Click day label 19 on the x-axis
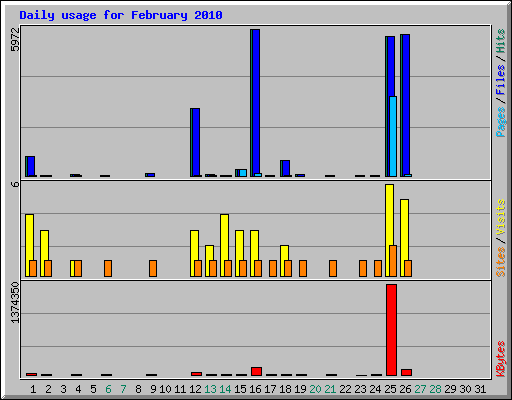512x400 pixels. tap(300, 389)
